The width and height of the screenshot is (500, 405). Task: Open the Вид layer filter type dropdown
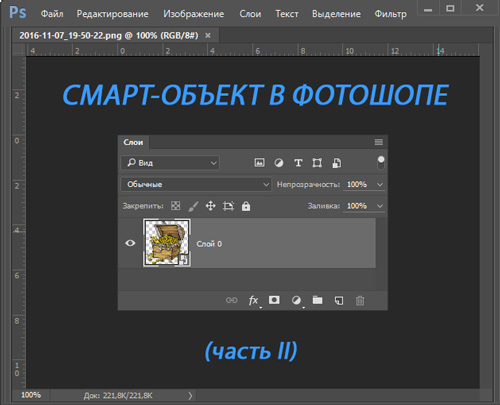(170, 163)
